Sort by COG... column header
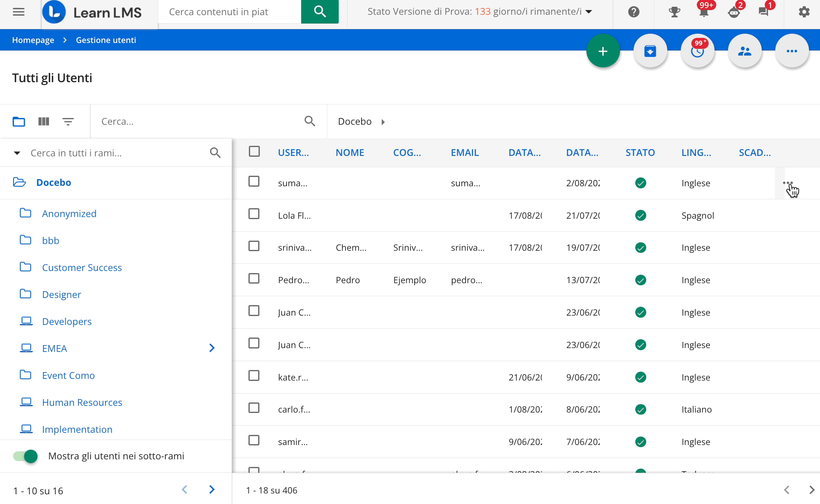Image resolution: width=820 pixels, height=504 pixels. 407,153
